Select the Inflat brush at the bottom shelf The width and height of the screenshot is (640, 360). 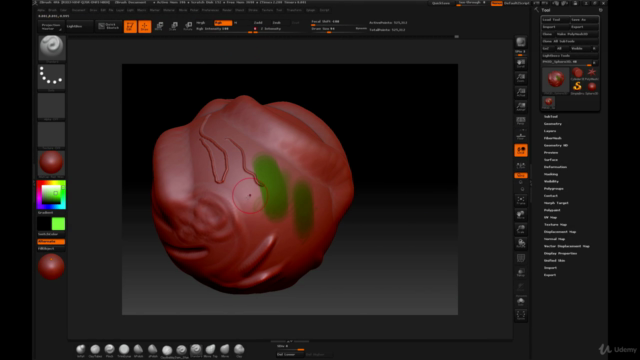pyautogui.click(x=81, y=350)
